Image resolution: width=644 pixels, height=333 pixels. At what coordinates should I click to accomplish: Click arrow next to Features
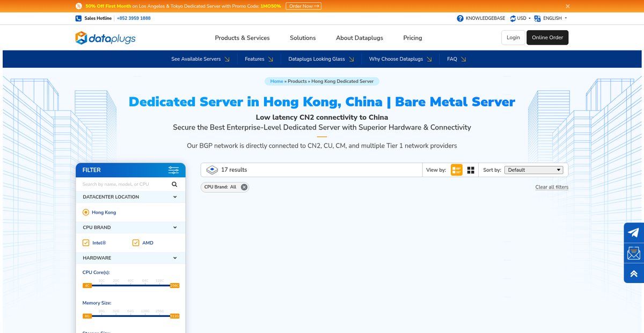pyautogui.click(x=270, y=59)
